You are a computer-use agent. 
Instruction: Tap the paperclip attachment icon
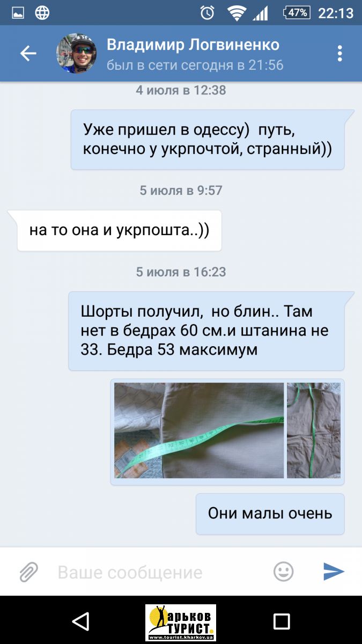tap(28, 572)
